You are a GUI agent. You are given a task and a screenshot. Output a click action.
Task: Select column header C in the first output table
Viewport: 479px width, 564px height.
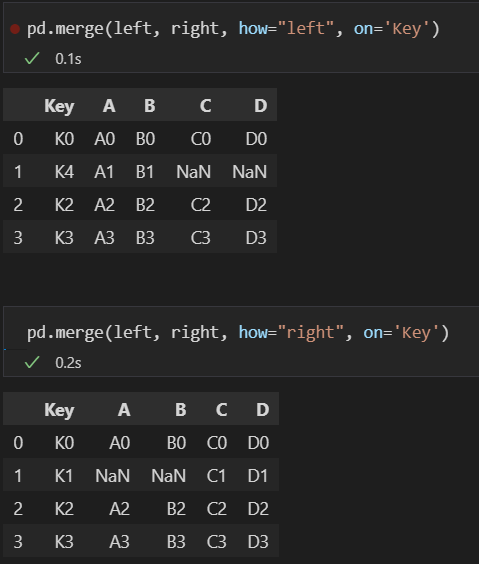coord(205,106)
